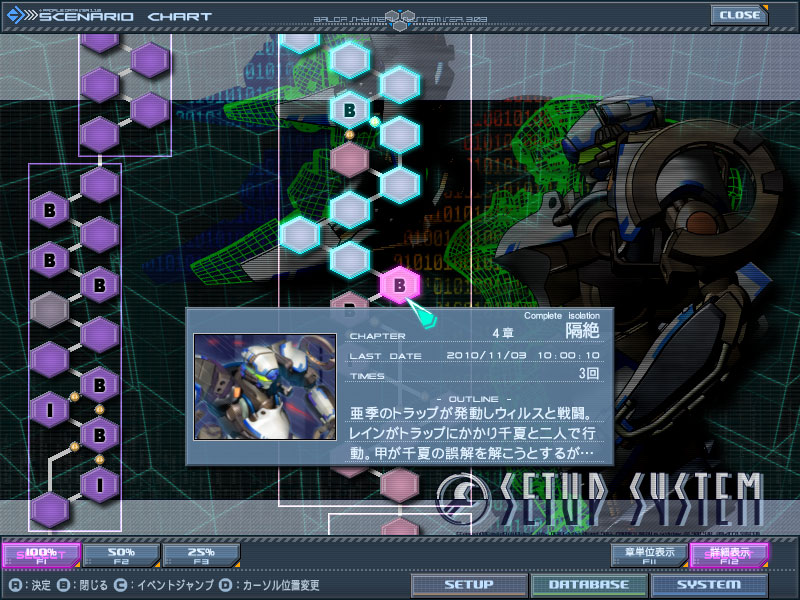Click the chapter value 4章
The image size is (800, 600).
click(503, 333)
